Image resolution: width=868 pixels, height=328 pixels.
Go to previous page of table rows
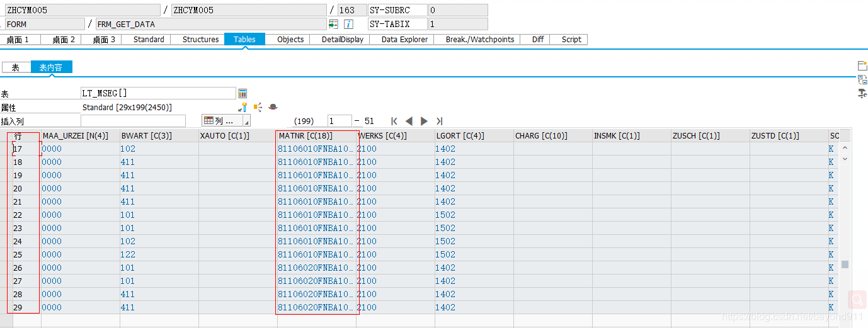point(409,121)
